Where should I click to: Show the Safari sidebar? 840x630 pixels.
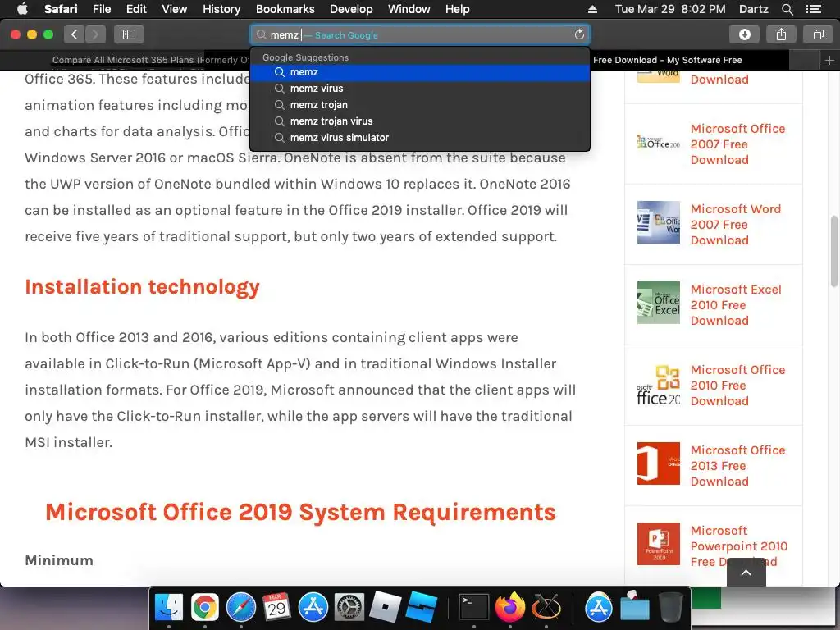pos(129,34)
